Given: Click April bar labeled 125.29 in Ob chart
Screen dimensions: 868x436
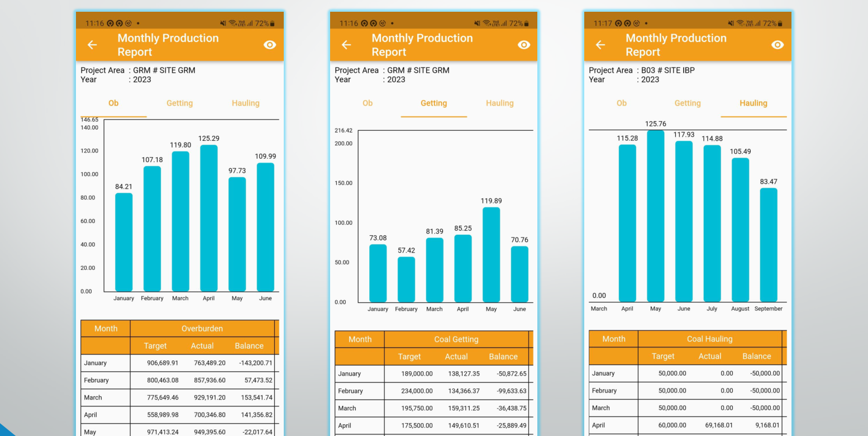Looking at the screenshot, I should pos(209,218).
